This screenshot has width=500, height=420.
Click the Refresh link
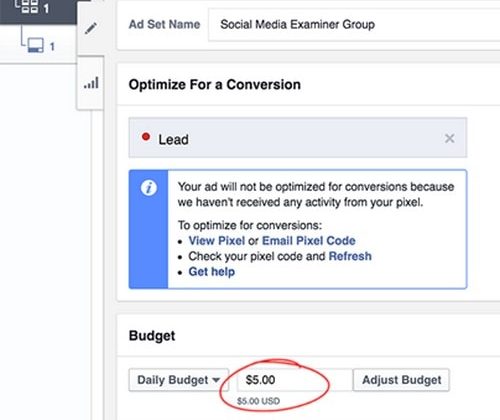tap(350, 256)
